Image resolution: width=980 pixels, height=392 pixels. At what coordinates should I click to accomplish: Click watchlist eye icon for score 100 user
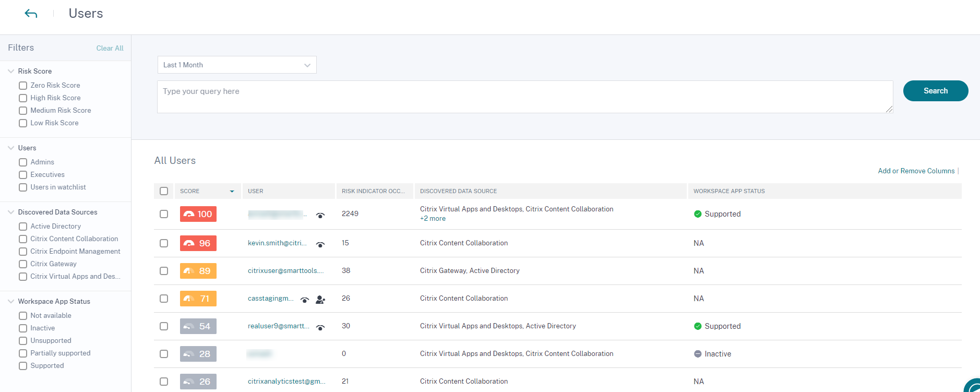tap(320, 216)
